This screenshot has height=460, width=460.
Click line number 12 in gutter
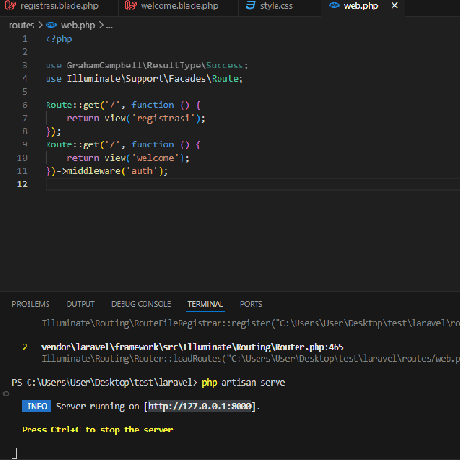[22, 184]
